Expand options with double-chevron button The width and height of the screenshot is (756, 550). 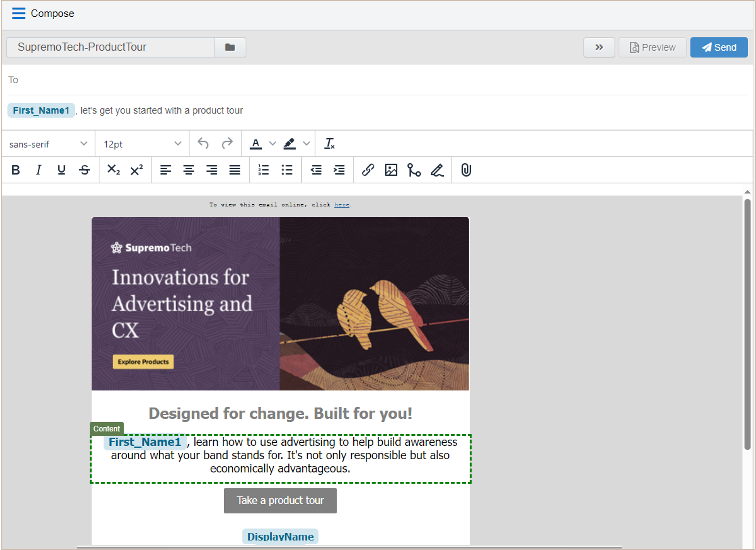[599, 47]
